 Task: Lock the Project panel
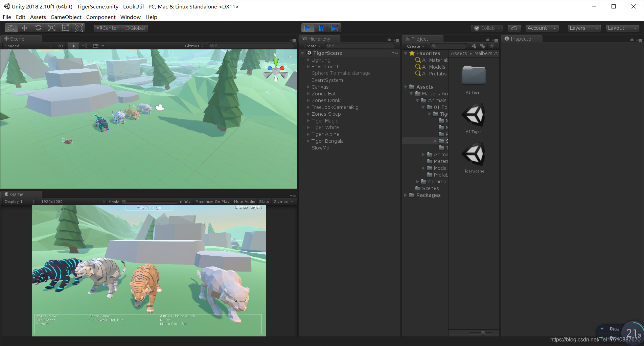[488, 40]
